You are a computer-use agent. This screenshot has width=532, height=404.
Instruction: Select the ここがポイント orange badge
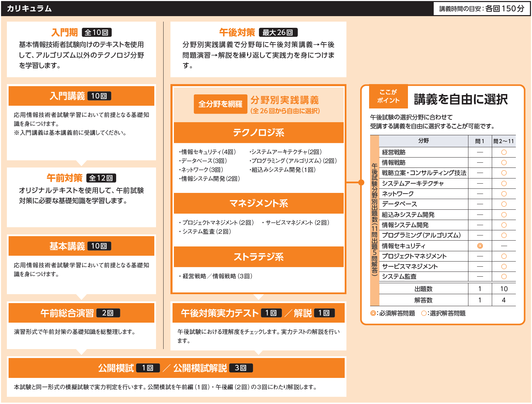click(x=388, y=96)
